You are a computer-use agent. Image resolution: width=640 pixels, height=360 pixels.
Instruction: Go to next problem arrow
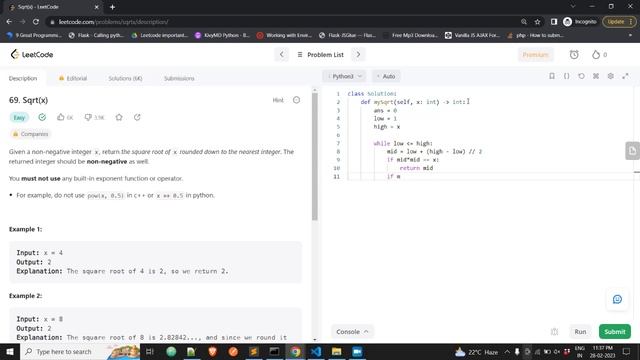pos(358,54)
